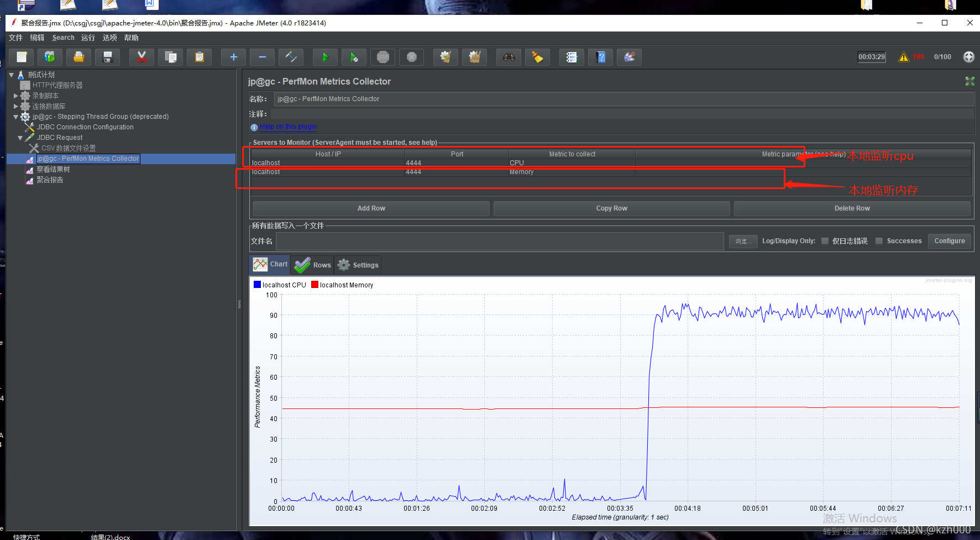Click the red localhost Memory legend swatch
Viewport: 980px width, 540px height.
(315, 285)
